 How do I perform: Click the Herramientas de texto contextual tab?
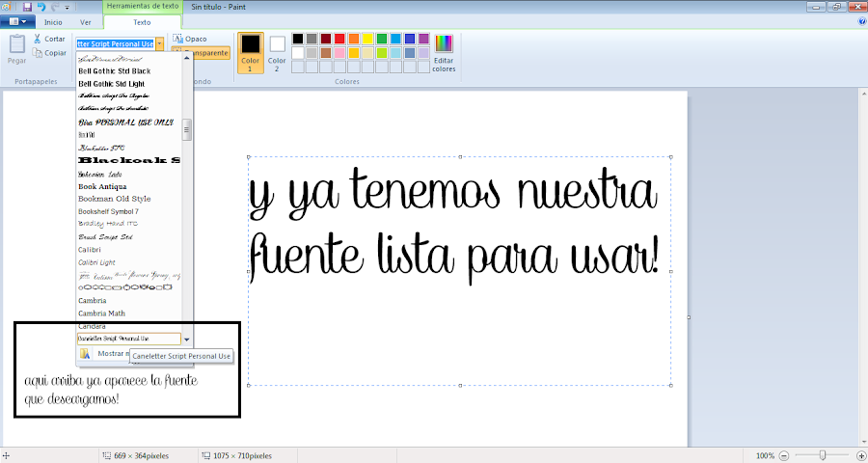click(x=143, y=6)
